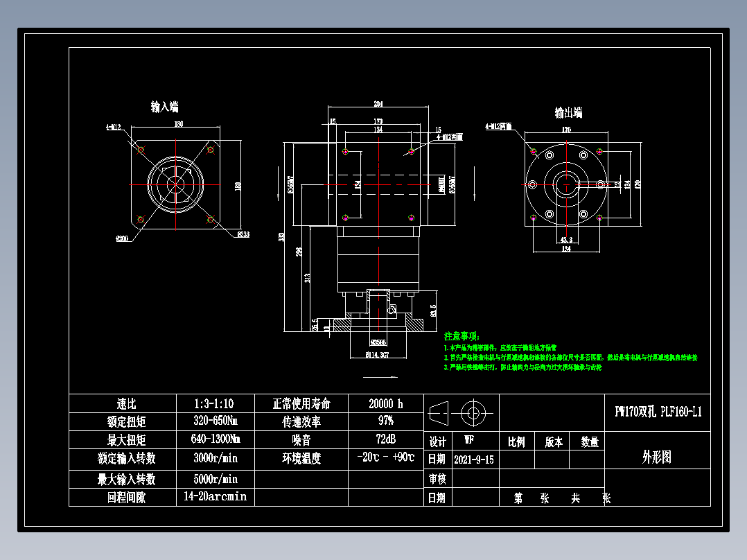Click the 14-20arcmin backlash value cell

click(x=215, y=497)
